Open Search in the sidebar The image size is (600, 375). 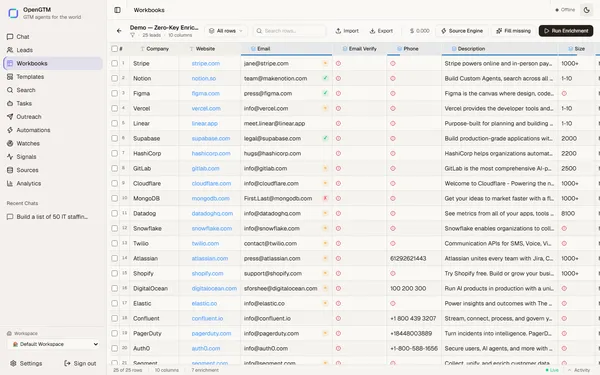53,90
